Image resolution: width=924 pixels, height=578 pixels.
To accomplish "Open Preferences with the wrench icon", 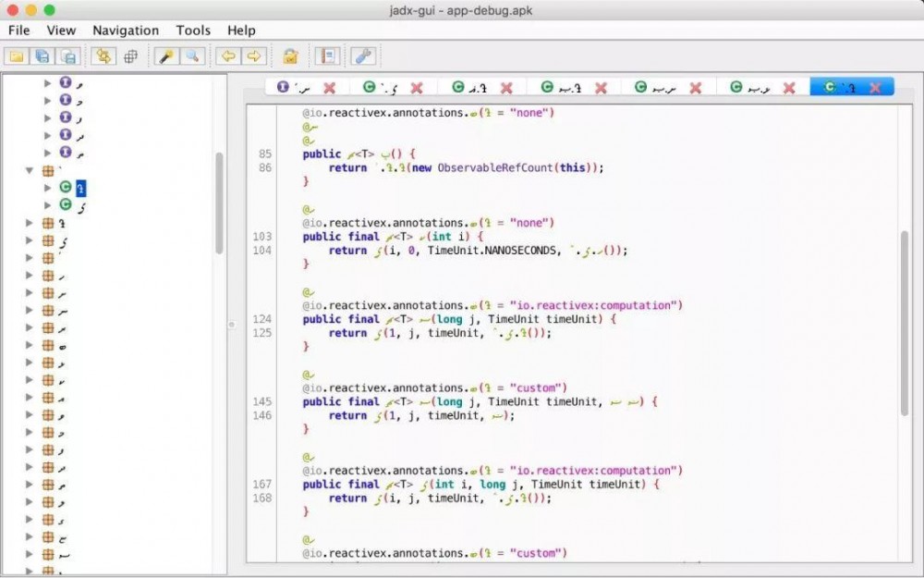I will pyautogui.click(x=363, y=56).
